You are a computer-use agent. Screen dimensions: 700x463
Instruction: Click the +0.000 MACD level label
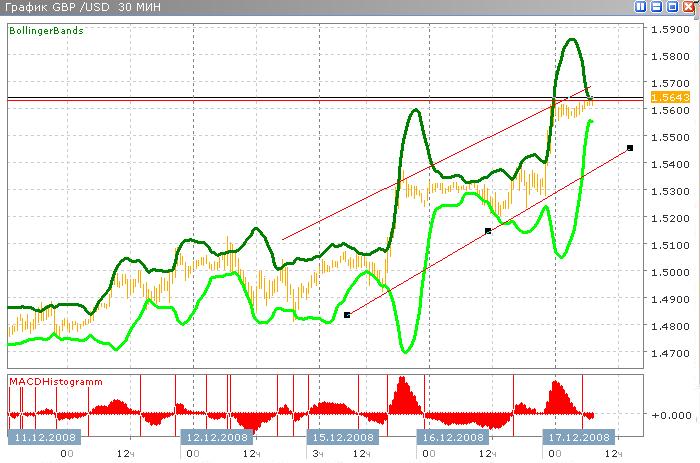[x=667, y=414]
